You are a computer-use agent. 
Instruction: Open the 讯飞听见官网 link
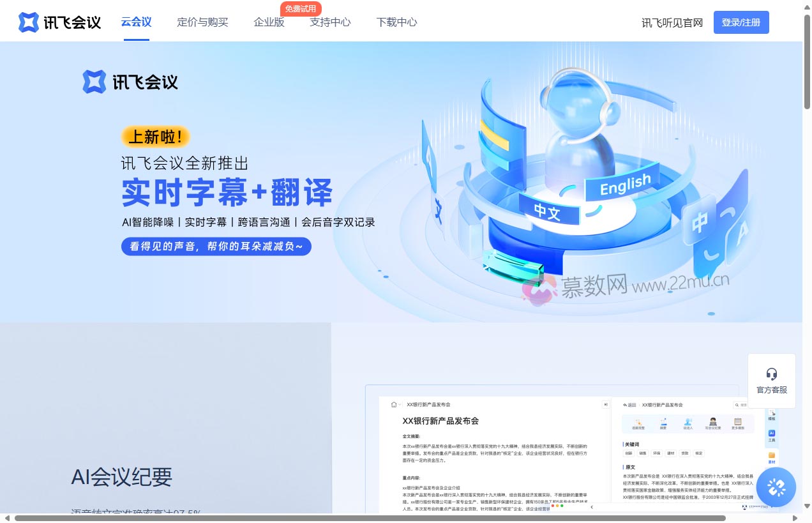[672, 22]
